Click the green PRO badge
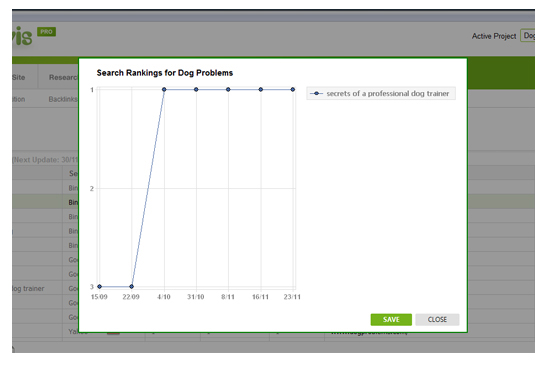The image size is (548, 367). pos(46,32)
